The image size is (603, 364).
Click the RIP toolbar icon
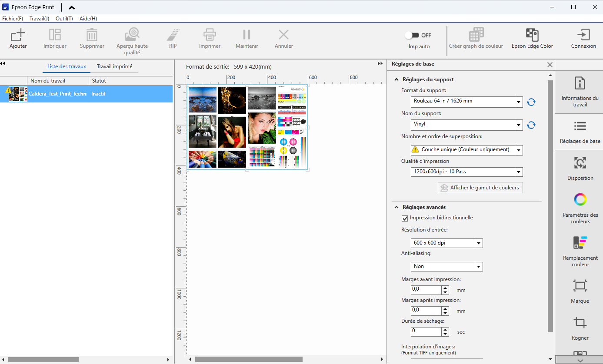point(173,35)
